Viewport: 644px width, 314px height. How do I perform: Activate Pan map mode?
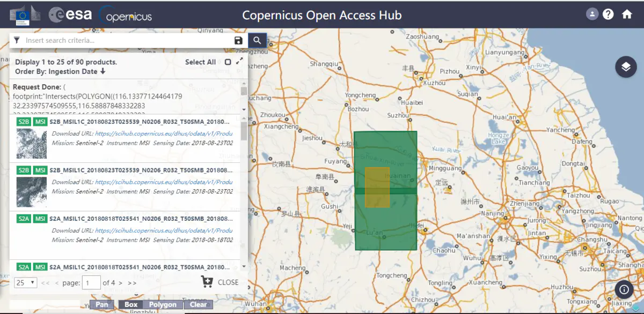(x=101, y=304)
